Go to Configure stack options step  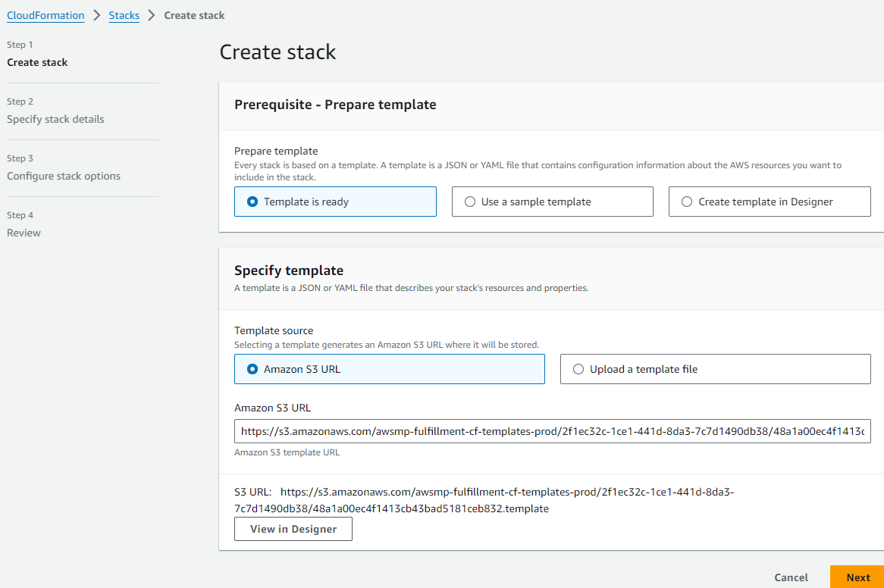click(x=64, y=177)
